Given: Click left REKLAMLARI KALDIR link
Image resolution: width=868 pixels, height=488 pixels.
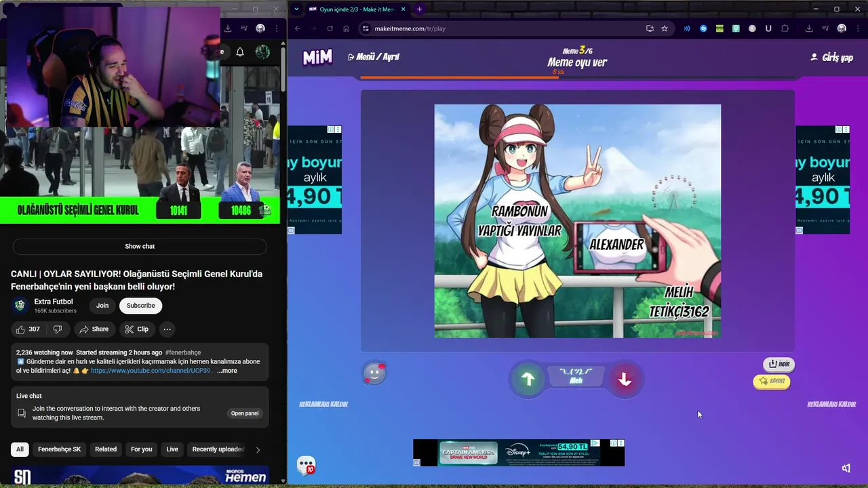Looking at the screenshot, I should [x=323, y=405].
